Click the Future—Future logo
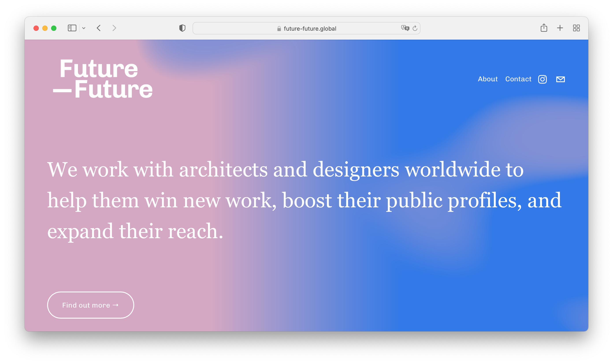Screen dimensions: 613x364 click(x=103, y=79)
